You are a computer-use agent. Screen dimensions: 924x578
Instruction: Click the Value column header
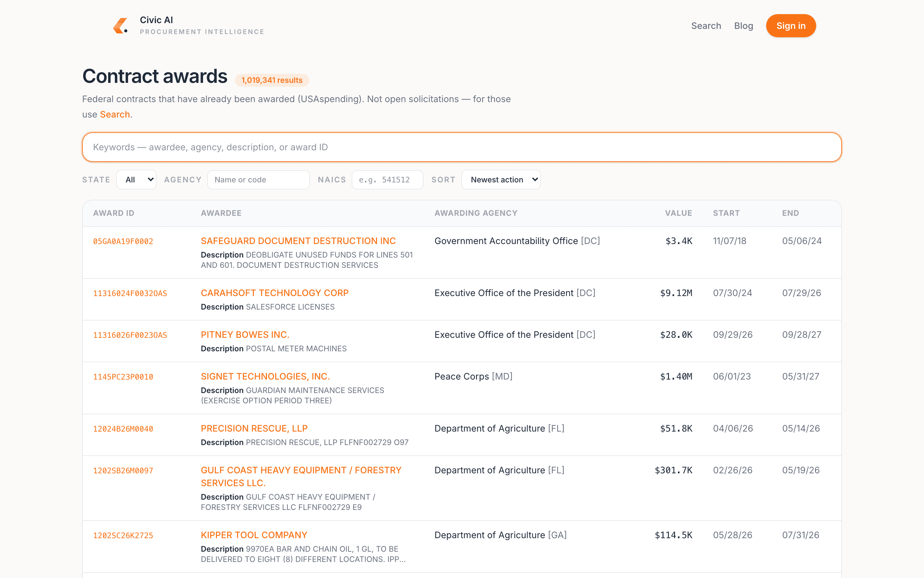[679, 213]
